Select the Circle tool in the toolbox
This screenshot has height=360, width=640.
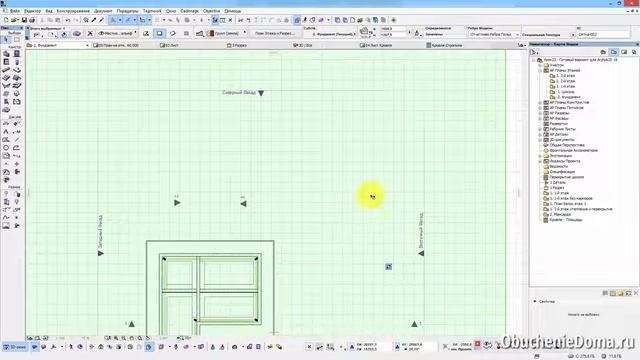[6, 148]
